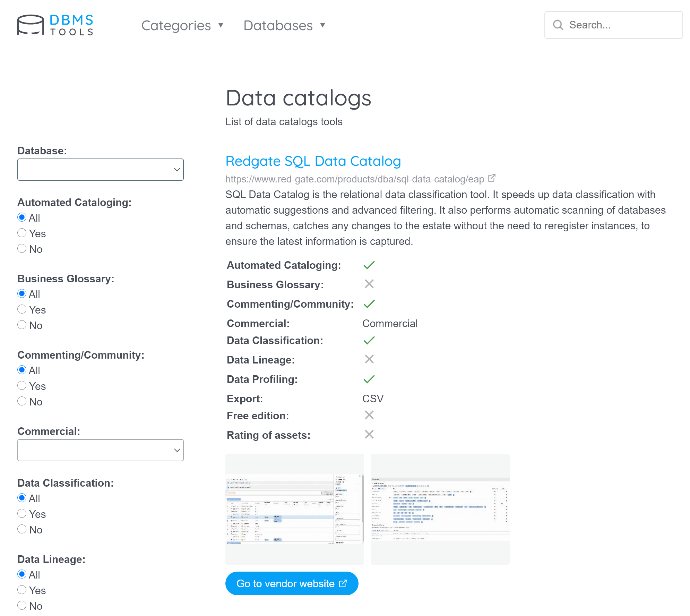Open the Redgate SQL Data Catalog title link

313,161
